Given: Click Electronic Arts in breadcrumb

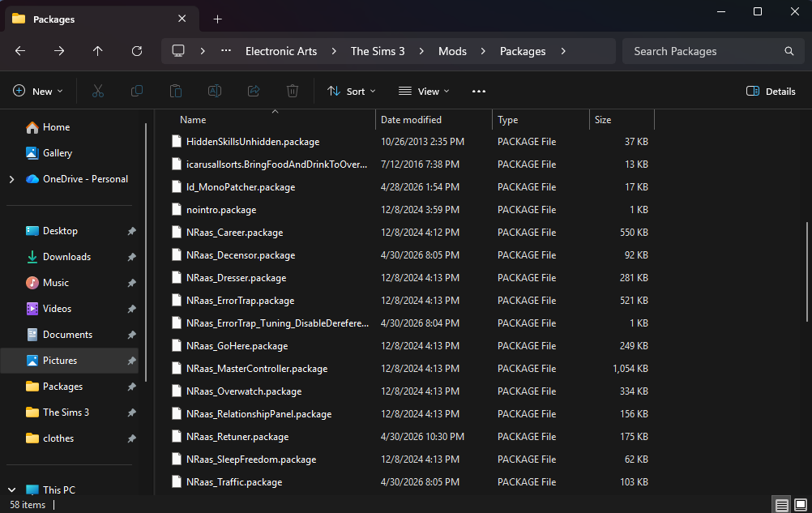Looking at the screenshot, I should (281, 51).
